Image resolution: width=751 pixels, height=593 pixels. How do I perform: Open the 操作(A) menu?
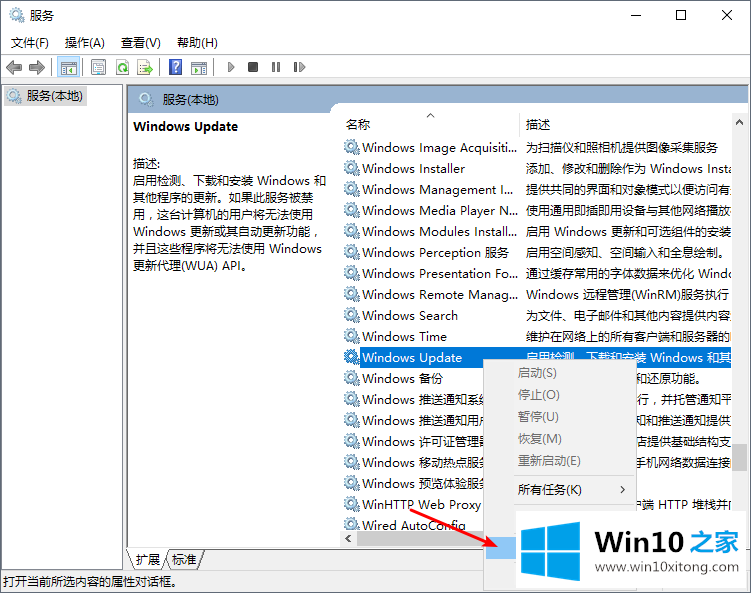pyautogui.click(x=84, y=43)
